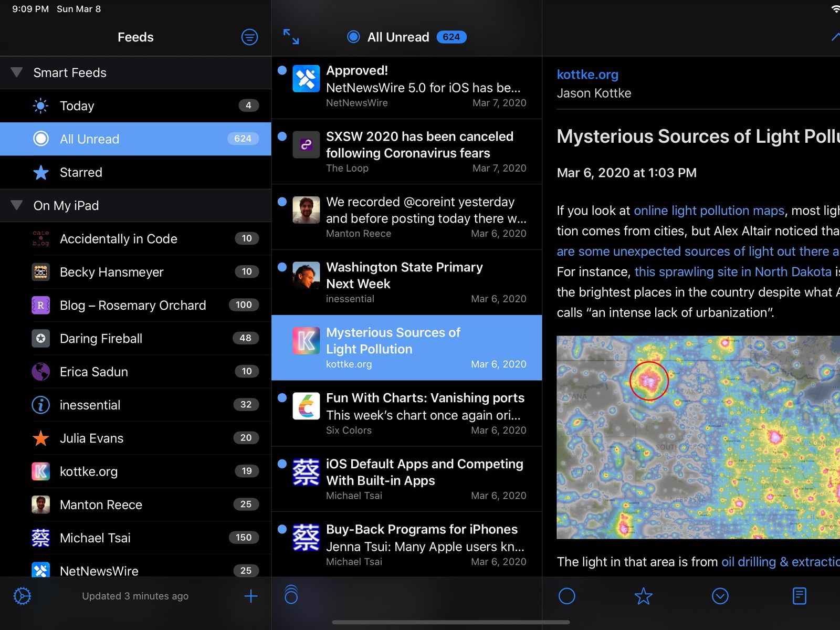
Task: Click the Manton Reece avatar in the feed list
Action: (41, 505)
